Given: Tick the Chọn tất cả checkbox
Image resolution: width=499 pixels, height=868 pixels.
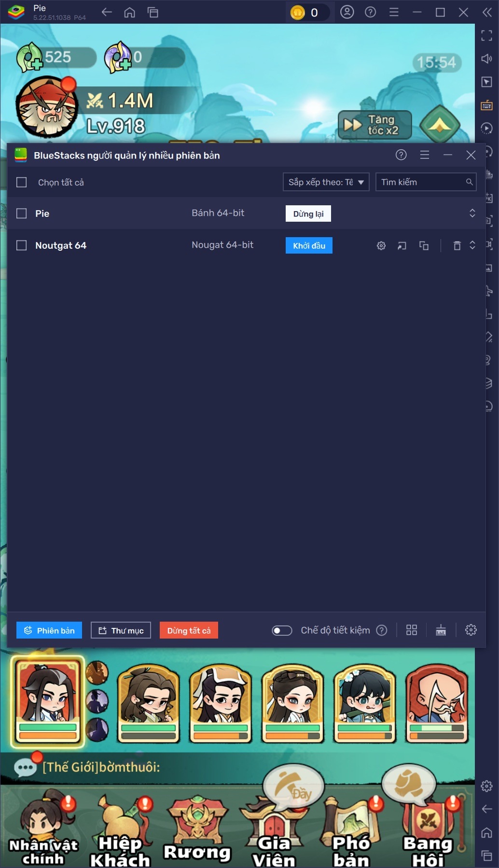Looking at the screenshot, I should click(22, 182).
